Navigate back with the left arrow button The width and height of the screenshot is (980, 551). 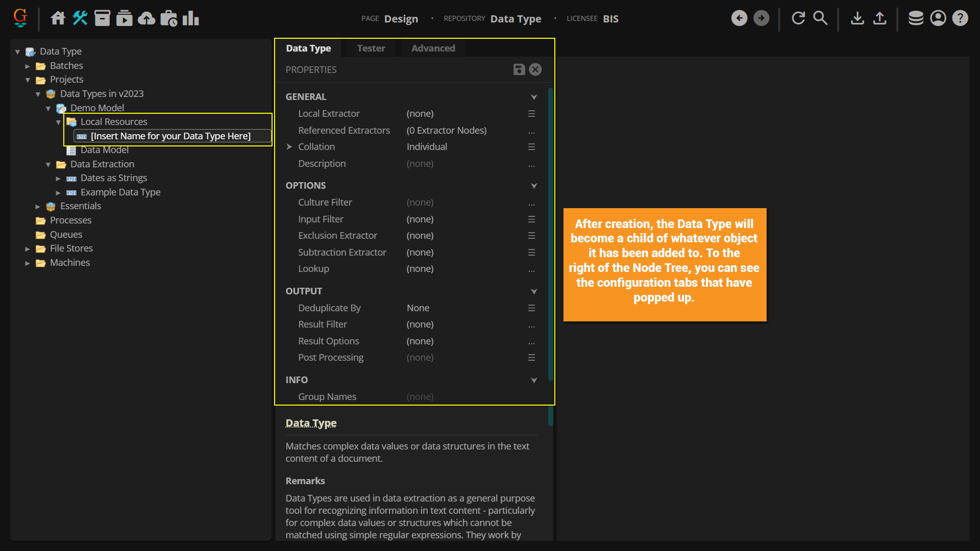tap(739, 18)
